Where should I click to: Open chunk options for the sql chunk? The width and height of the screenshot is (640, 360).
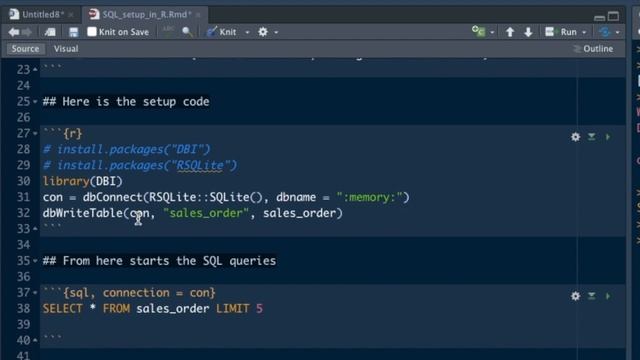tap(576, 296)
